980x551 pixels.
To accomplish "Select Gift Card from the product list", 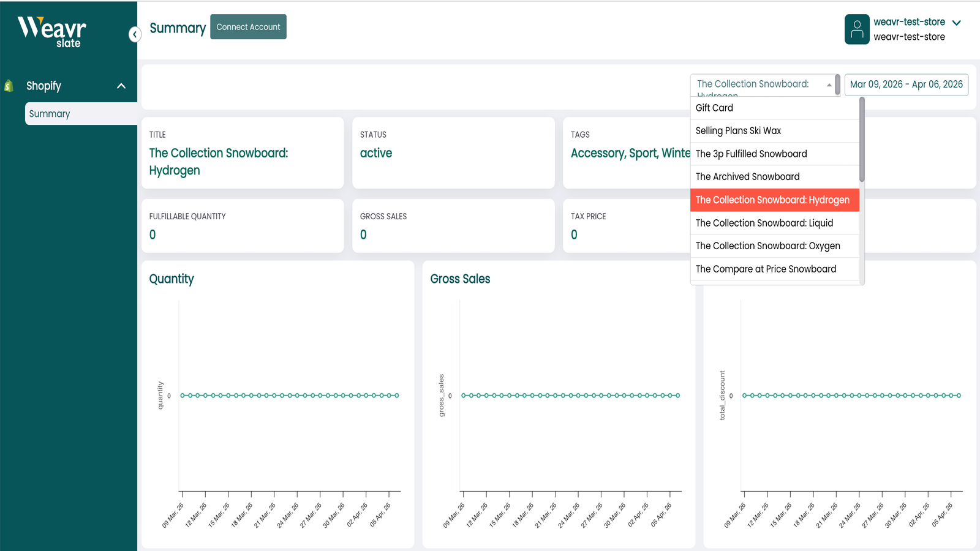I will pyautogui.click(x=714, y=108).
